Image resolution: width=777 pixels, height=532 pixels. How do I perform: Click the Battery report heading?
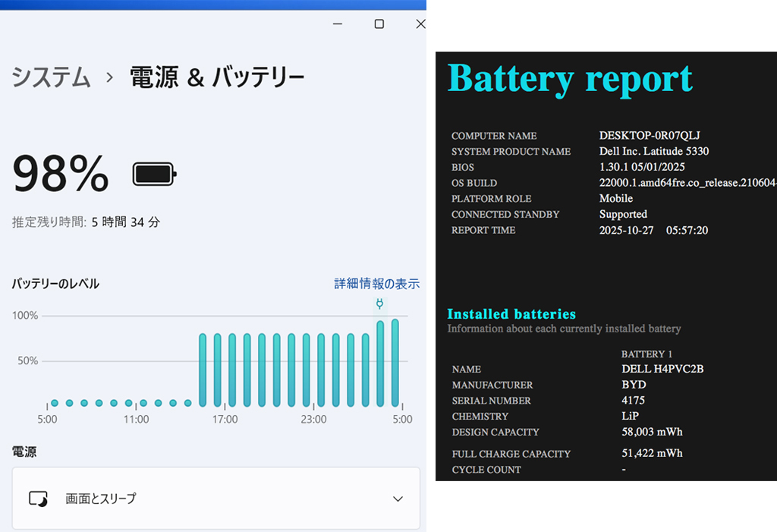pos(570,77)
